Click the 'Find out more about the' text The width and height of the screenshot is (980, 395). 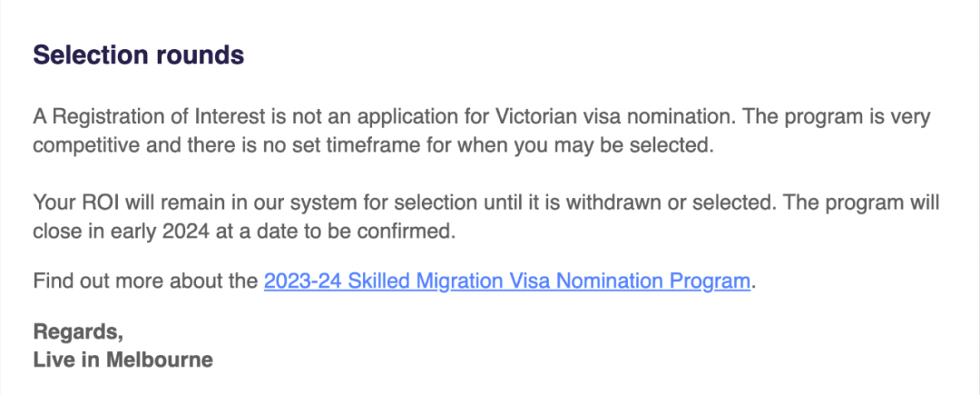coord(145,281)
